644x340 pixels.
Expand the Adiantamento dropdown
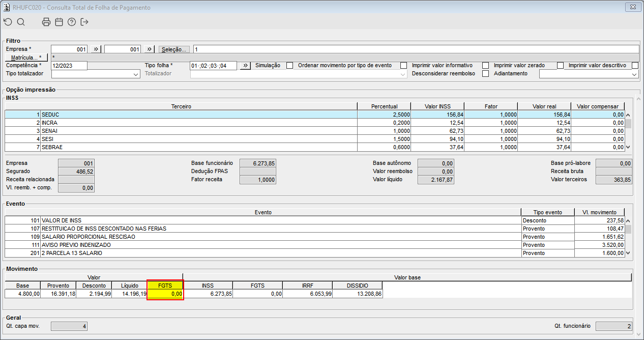point(589,74)
